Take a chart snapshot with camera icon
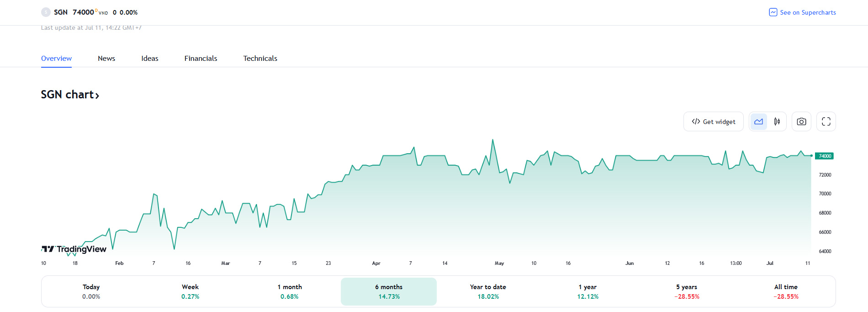This screenshot has height=312, width=868. tap(801, 122)
